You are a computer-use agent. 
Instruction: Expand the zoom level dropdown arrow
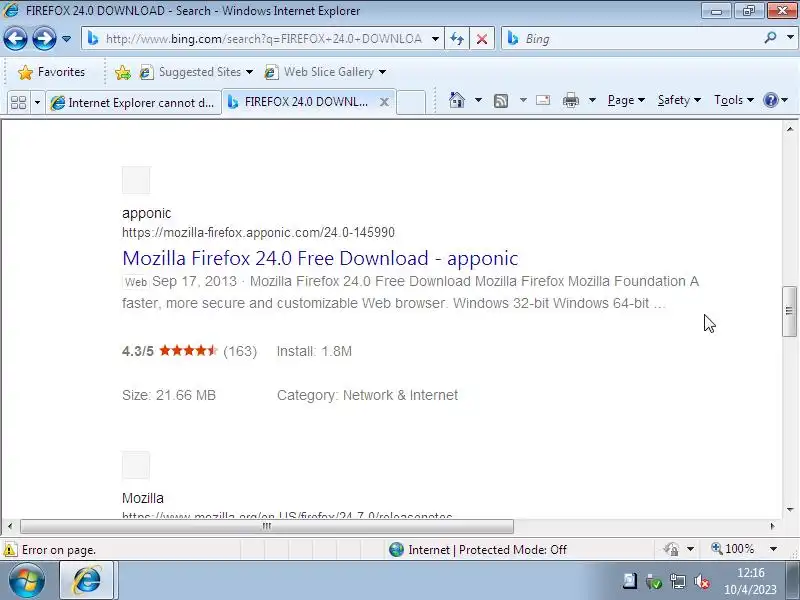coord(773,549)
